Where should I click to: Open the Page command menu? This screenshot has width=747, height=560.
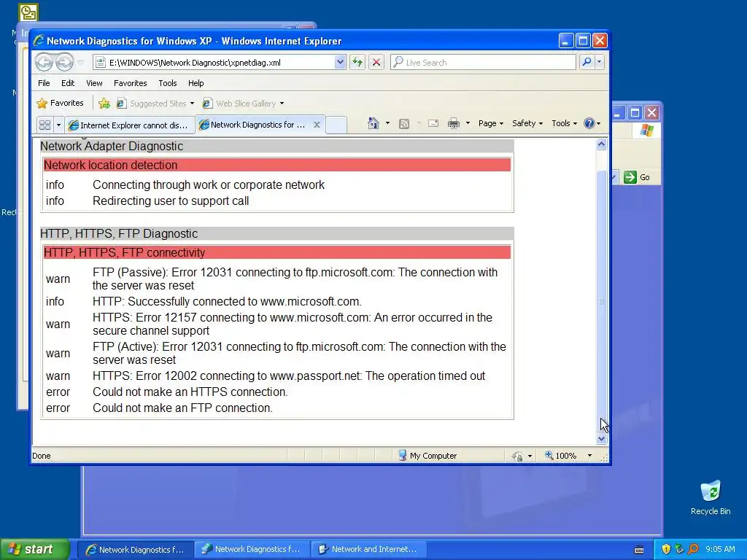tap(491, 123)
